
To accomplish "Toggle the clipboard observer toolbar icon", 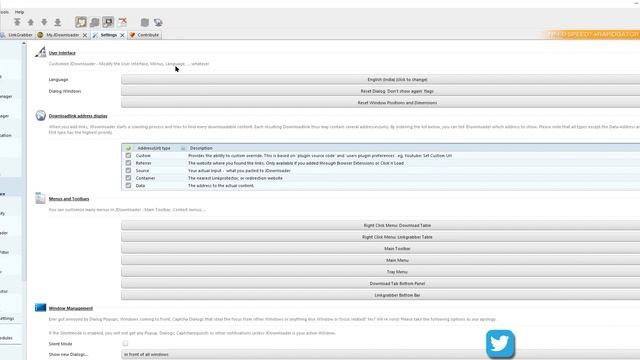I will pos(81,22).
